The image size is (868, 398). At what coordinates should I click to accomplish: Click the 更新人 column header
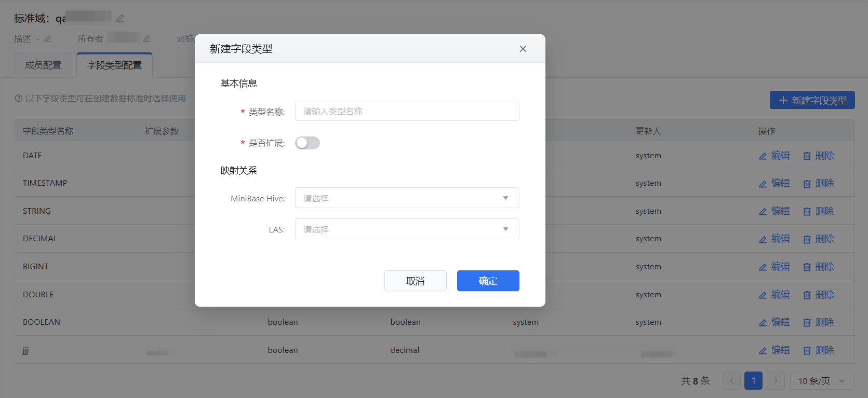point(648,131)
